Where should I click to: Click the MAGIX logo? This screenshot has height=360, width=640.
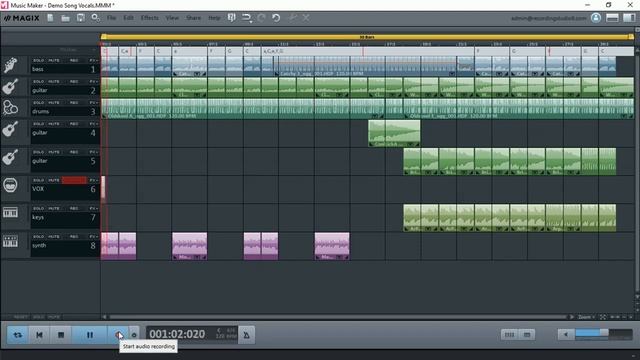point(22,18)
